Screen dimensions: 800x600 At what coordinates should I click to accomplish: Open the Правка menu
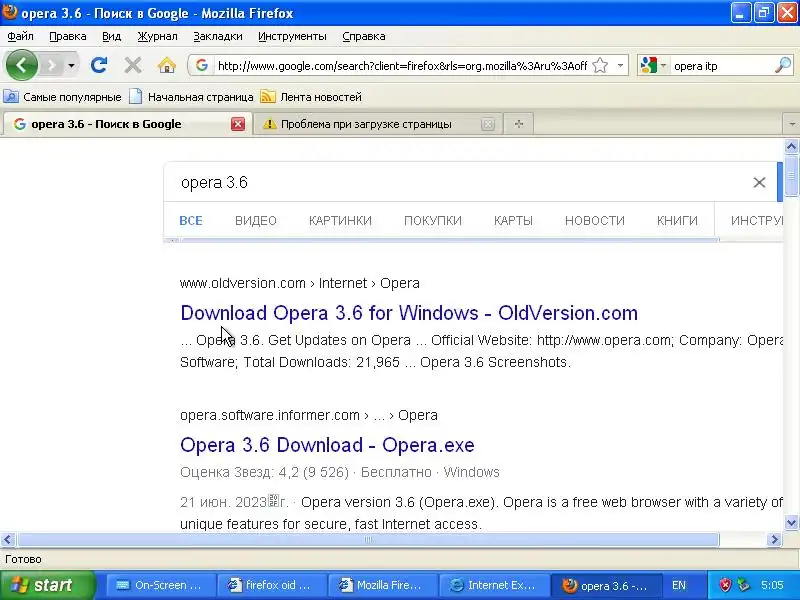tap(67, 36)
